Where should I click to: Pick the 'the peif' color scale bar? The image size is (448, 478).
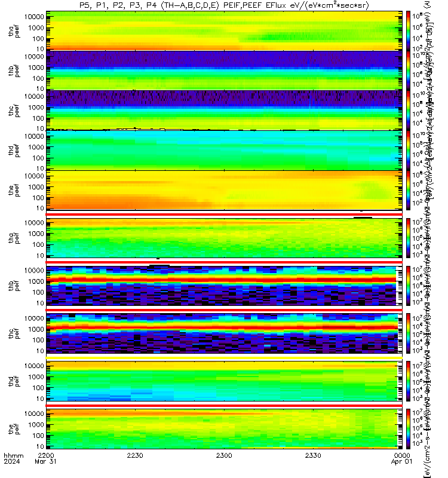(x=408, y=429)
